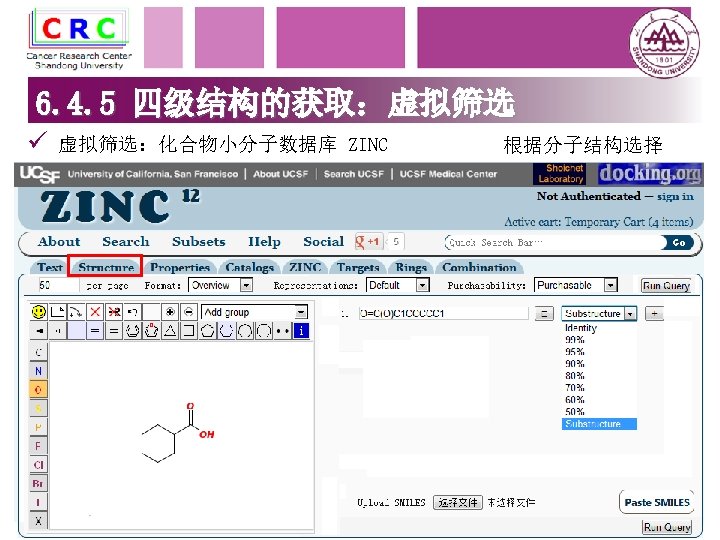Select chlorine atom button Cl

pyautogui.click(x=38, y=465)
